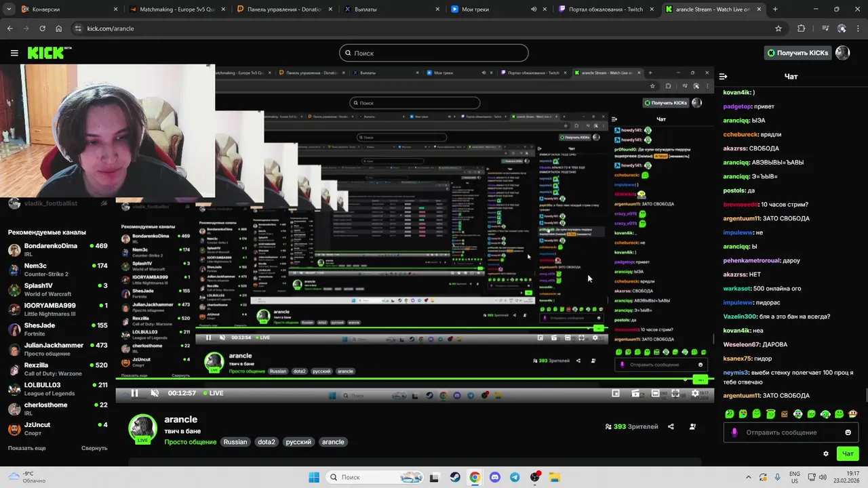Jump to LIVE in the player
868x488 pixels.
tap(212, 393)
